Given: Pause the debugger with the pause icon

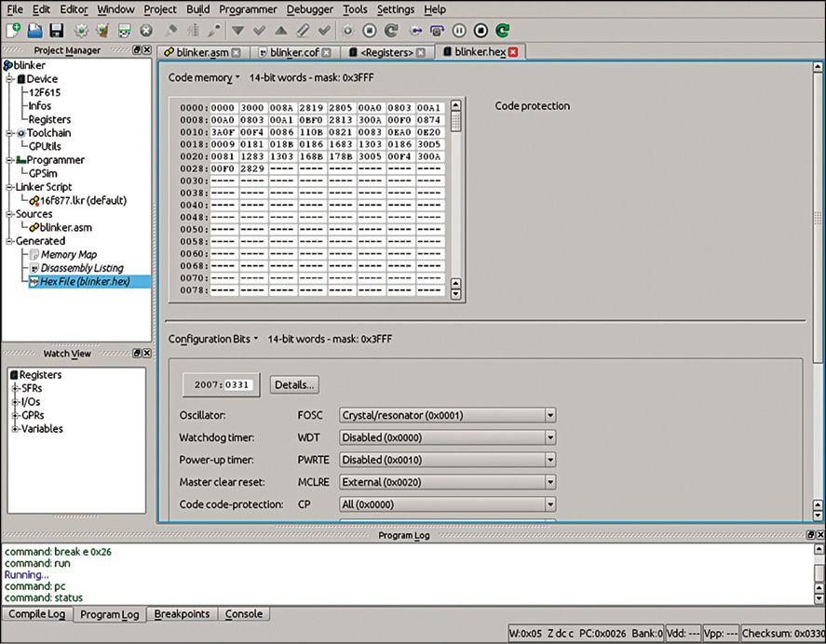Looking at the screenshot, I should 458,31.
